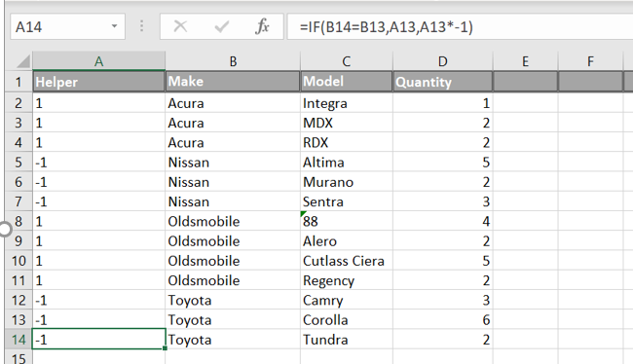The image size is (633, 364).
Task: Select the Murano cell
Action: click(347, 182)
